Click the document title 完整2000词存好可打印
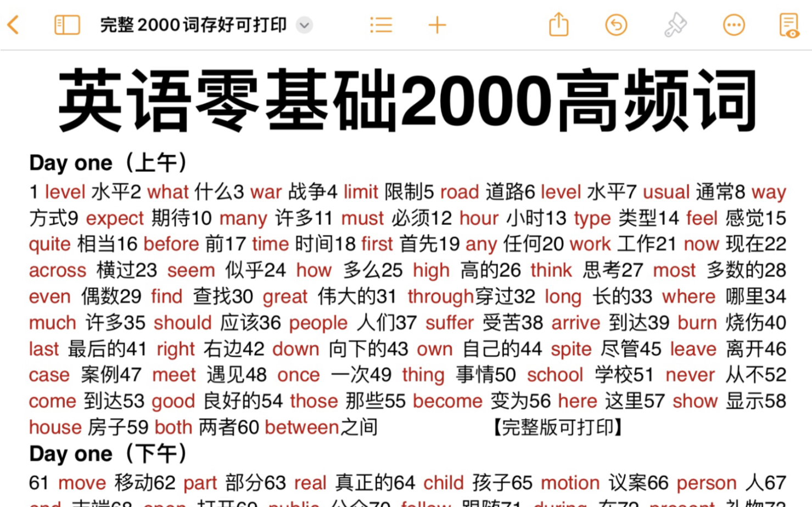812x507 pixels. point(193,25)
